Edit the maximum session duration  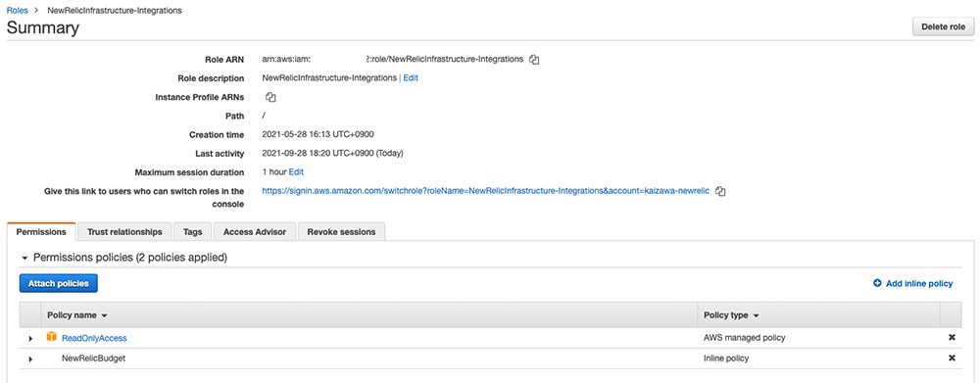[296, 171]
